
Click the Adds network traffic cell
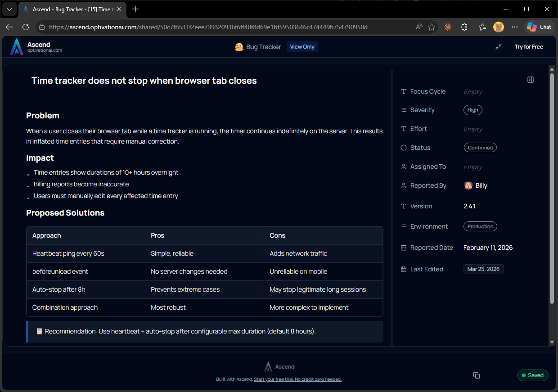[x=323, y=254]
